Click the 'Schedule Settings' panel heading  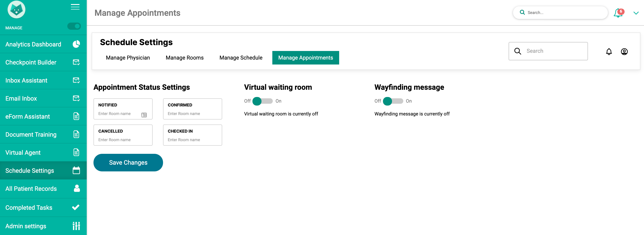136,42
